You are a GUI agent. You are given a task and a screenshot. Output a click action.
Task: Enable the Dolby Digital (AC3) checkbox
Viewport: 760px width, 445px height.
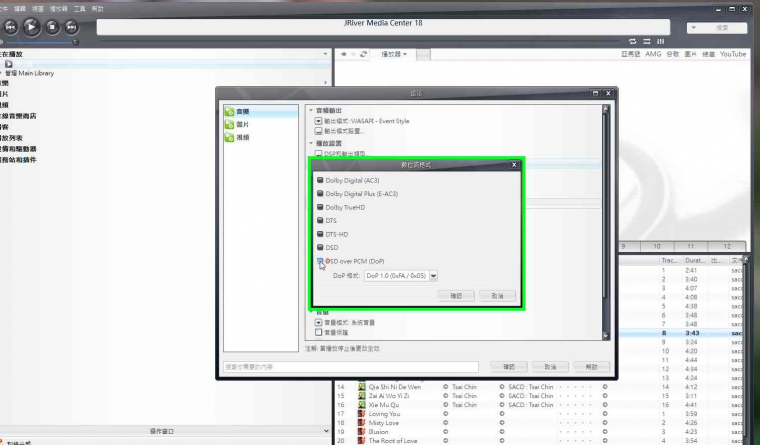coord(320,180)
